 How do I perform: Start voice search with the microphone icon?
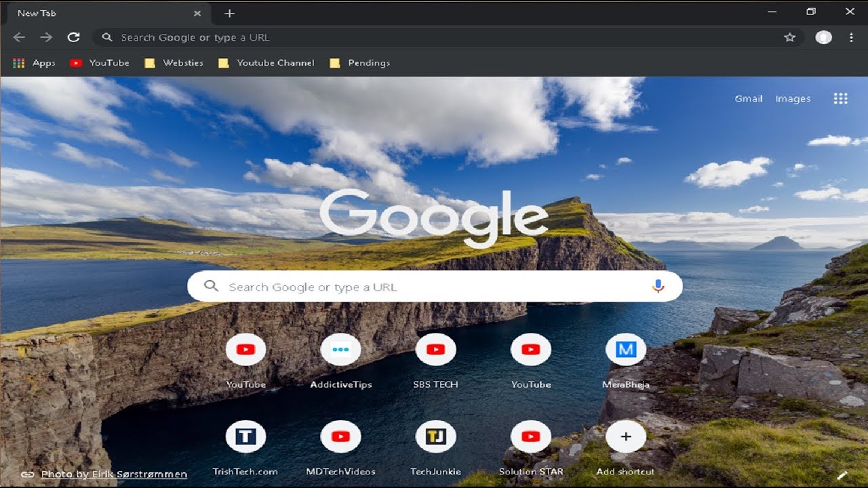pos(658,287)
